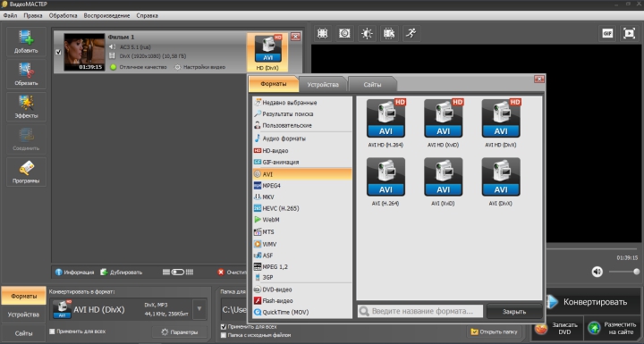Select MKV category
This screenshot has height=344, width=644.
pos(302,197)
